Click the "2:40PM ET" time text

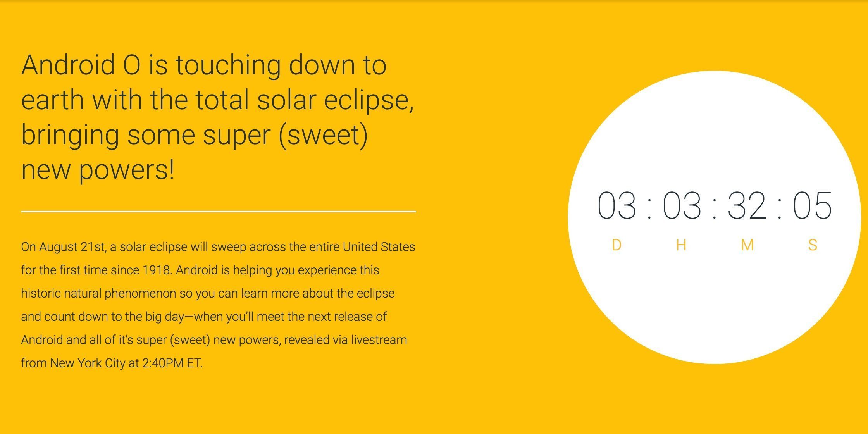tap(172, 363)
